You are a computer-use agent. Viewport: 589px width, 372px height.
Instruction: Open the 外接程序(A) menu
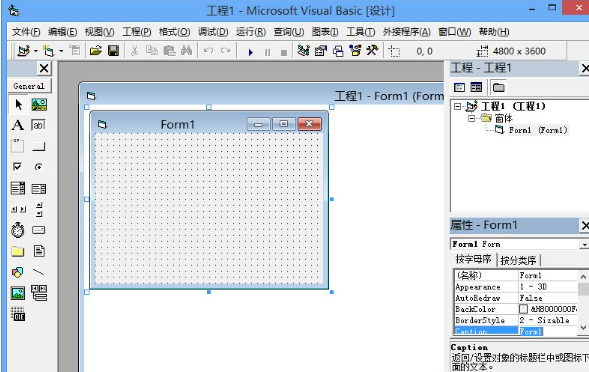[406, 32]
